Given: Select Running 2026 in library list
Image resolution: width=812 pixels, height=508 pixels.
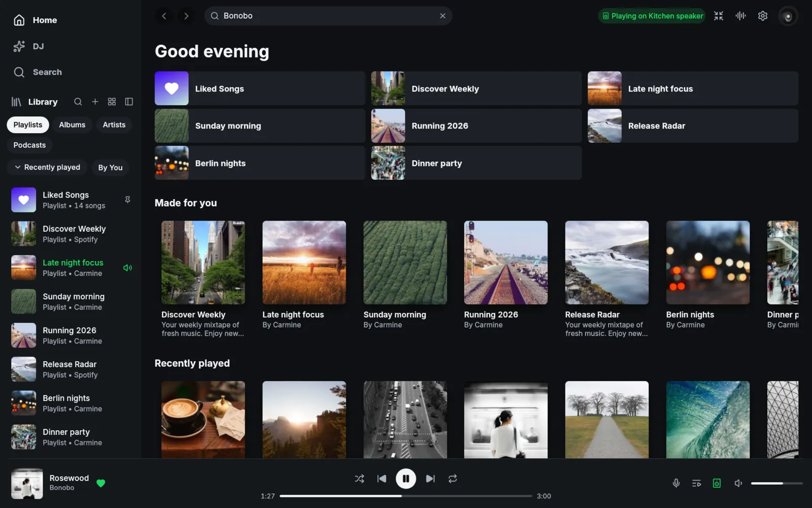Looking at the screenshot, I should click(x=72, y=335).
